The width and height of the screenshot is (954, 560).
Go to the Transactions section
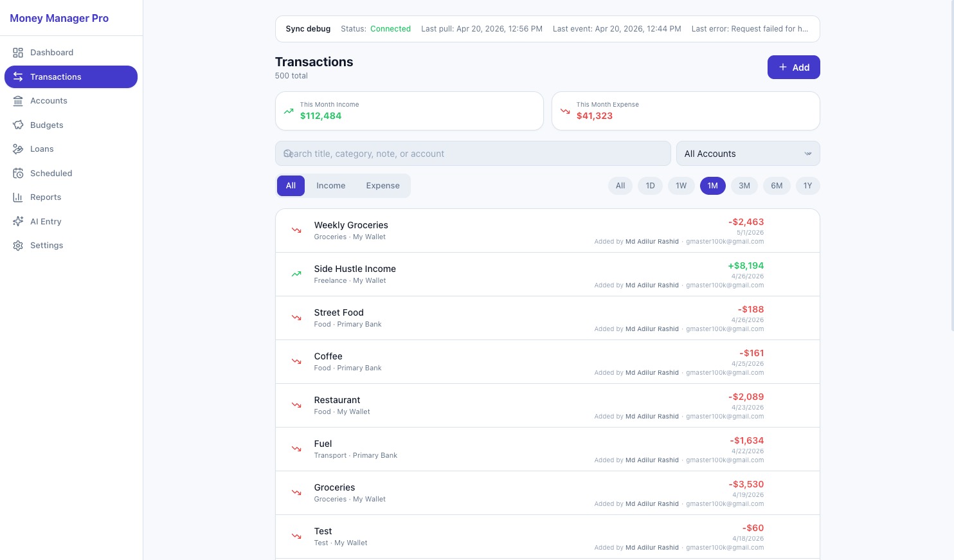[x=56, y=77]
